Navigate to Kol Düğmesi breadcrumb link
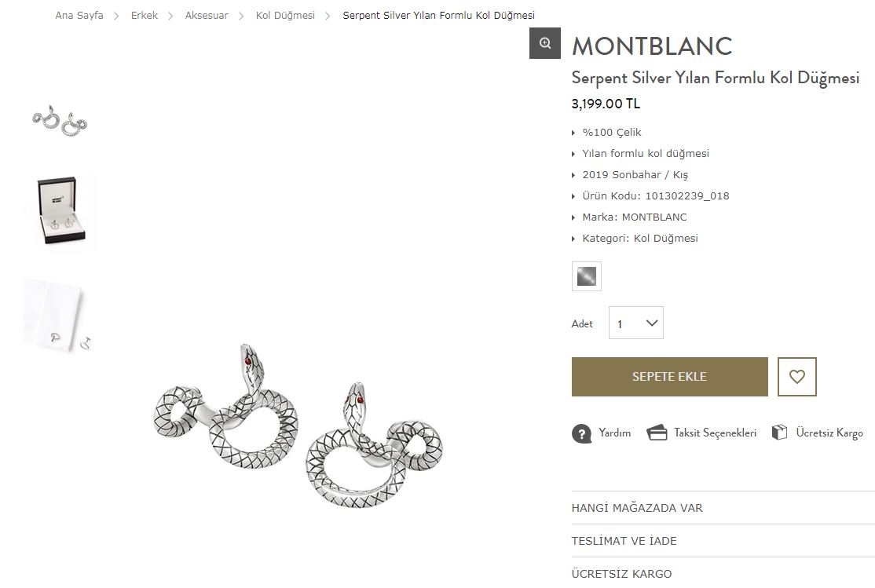 pos(285,16)
